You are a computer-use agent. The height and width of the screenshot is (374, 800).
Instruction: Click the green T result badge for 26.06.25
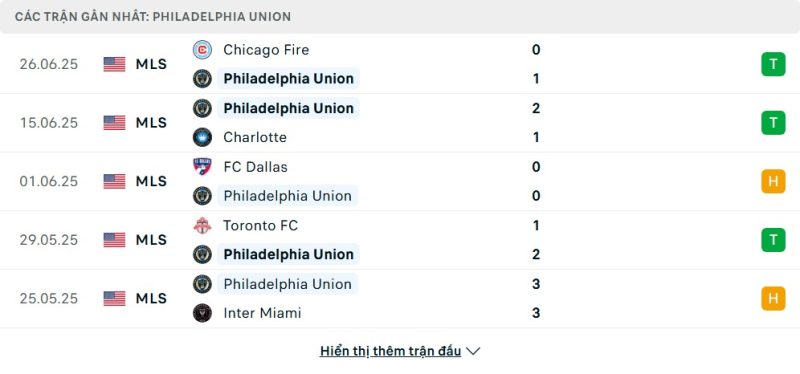773,64
